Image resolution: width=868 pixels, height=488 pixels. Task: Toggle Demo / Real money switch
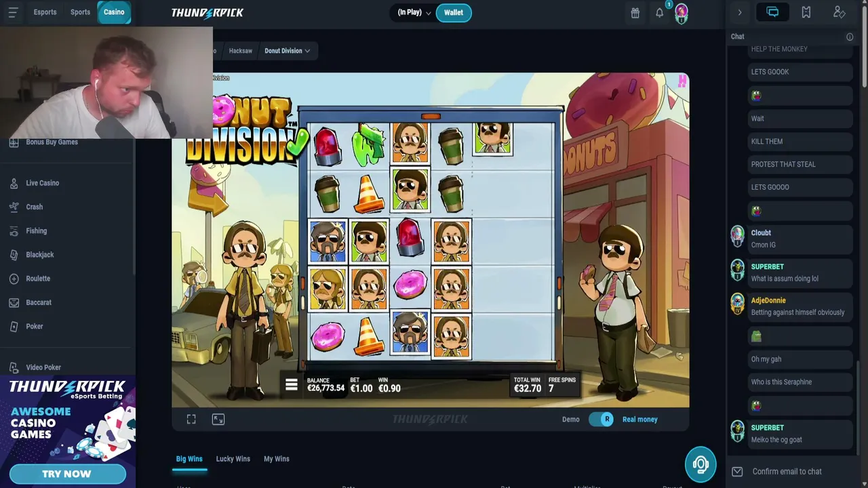[x=601, y=420]
